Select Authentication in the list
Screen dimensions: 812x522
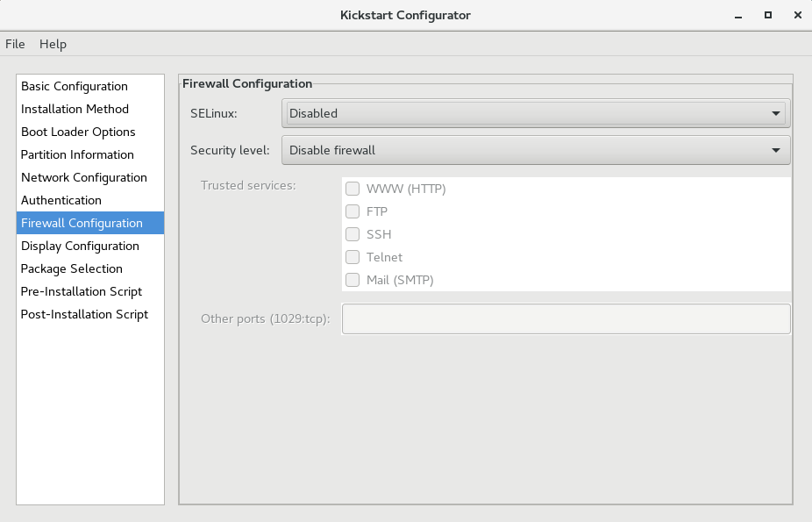coord(61,200)
